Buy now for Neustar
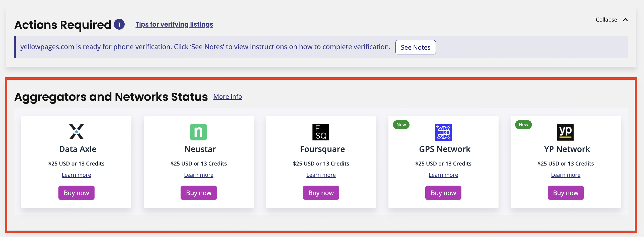 click(x=199, y=193)
